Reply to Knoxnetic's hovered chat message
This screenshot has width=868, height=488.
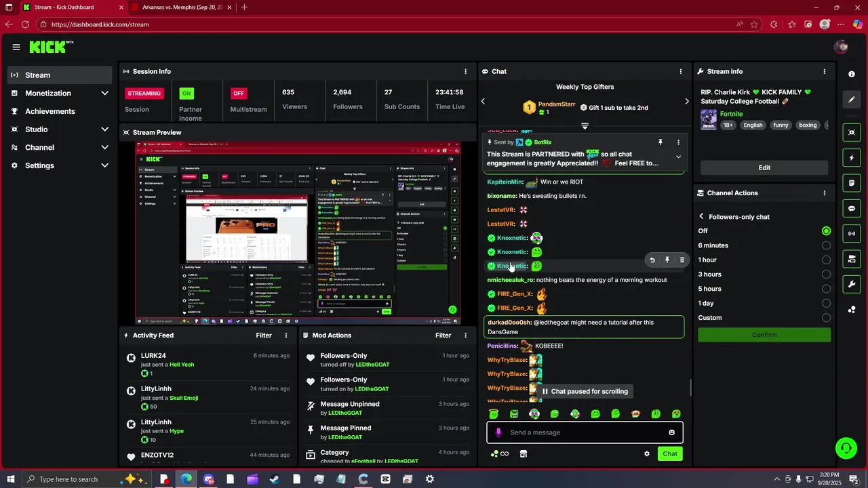pyautogui.click(x=652, y=260)
